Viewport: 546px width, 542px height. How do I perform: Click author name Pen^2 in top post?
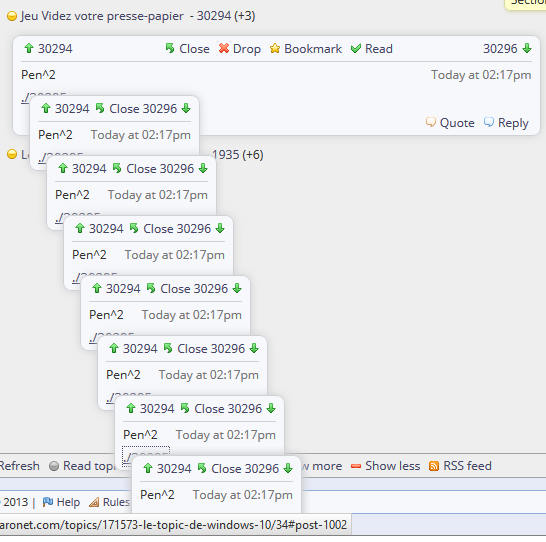tap(38, 74)
